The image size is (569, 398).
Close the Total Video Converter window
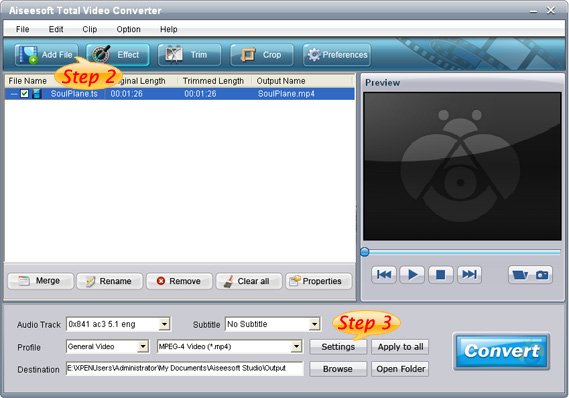click(550, 11)
